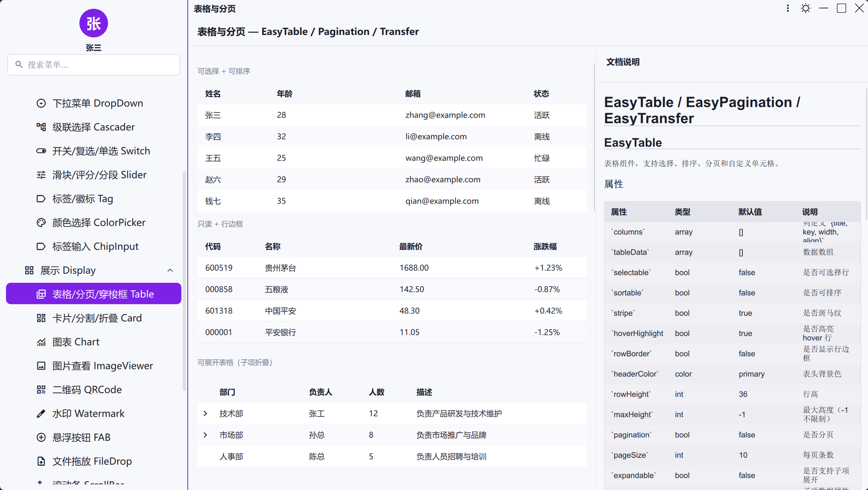This screenshot has width=868, height=490.
Task: Click the purple 张 user avatar
Action: point(93,23)
